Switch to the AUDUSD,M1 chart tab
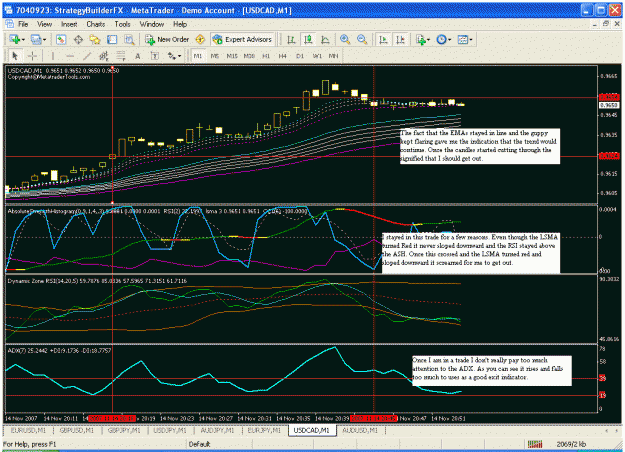Screen dimensions: 625x452 click(x=360, y=430)
